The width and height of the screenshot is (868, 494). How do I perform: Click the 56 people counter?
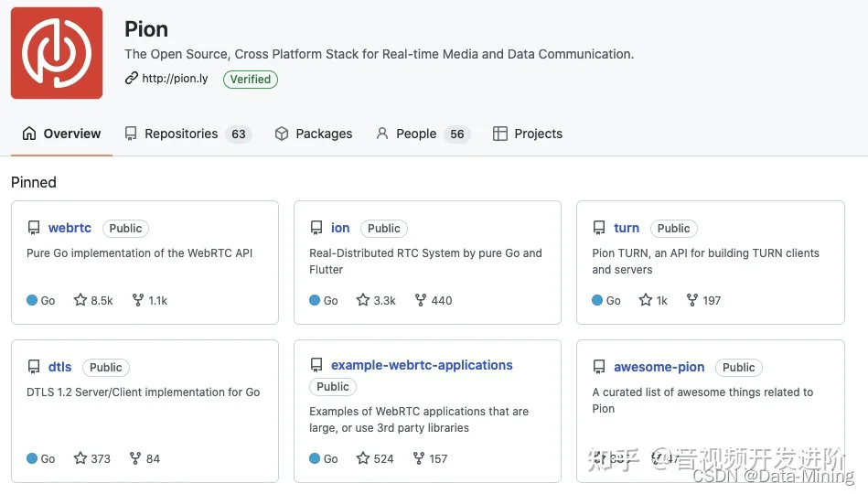[457, 134]
